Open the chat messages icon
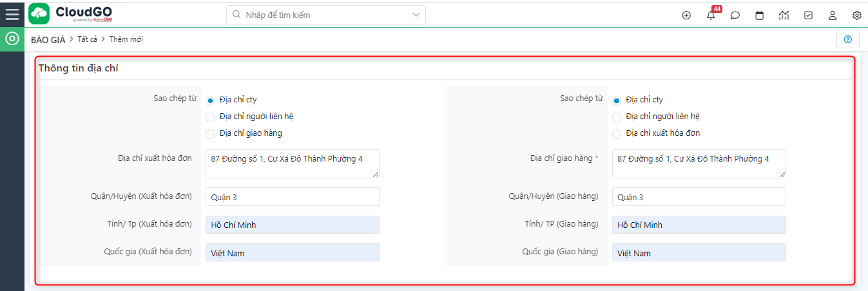The height and width of the screenshot is (291, 868). click(735, 15)
